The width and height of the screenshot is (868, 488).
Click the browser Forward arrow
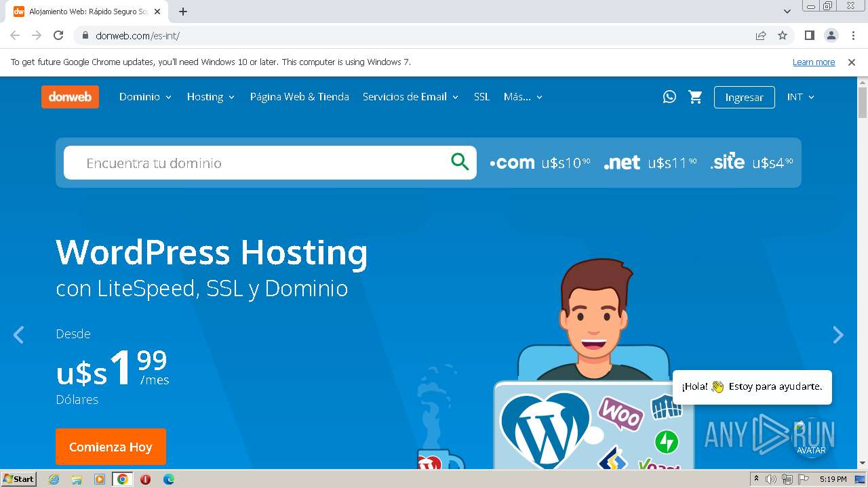coord(37,36)
